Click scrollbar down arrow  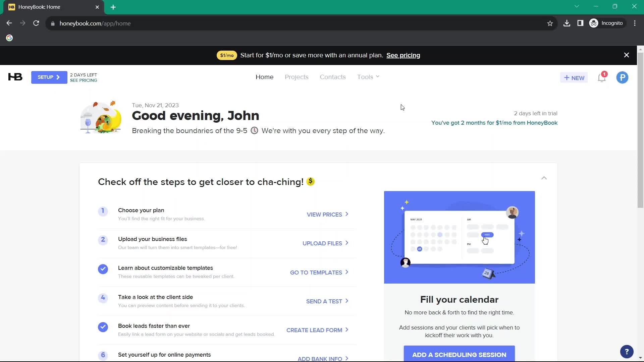640,358
